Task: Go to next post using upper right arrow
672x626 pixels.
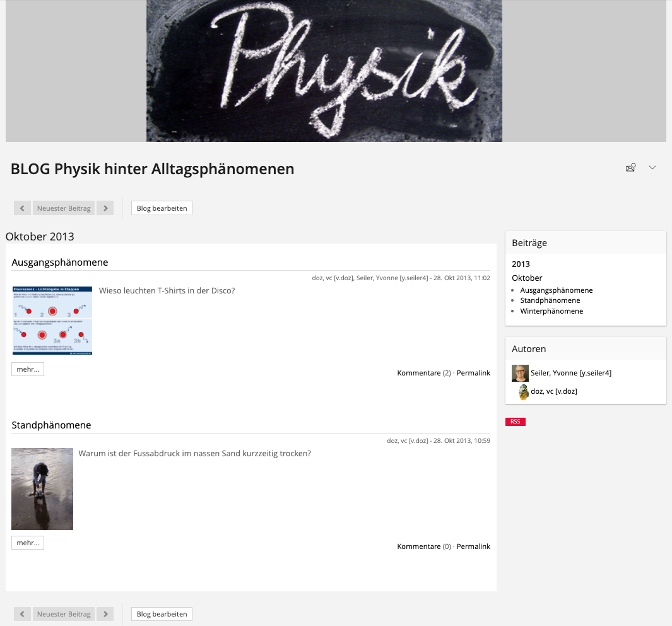Action: click(105, 208)
